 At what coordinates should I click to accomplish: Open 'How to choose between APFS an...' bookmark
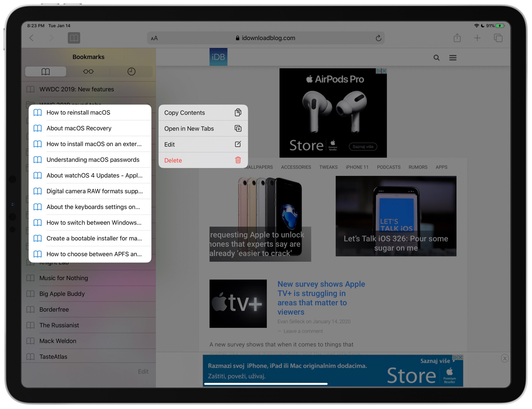click(x=90, y=254)
